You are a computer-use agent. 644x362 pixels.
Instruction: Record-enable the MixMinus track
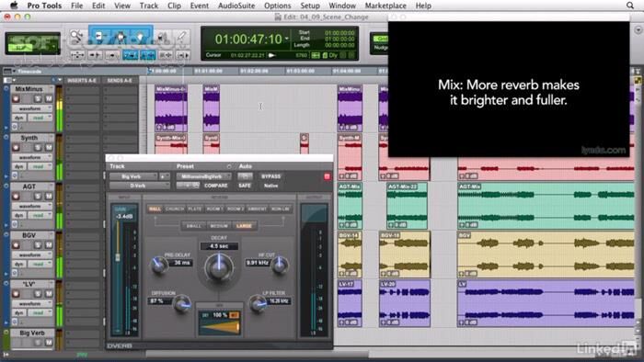click(x=16, y=99)
